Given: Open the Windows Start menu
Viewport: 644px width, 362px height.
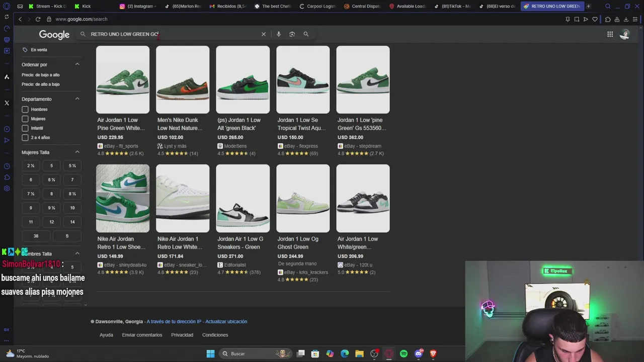Looking at the screenshot, I should (x=210, y=353).
